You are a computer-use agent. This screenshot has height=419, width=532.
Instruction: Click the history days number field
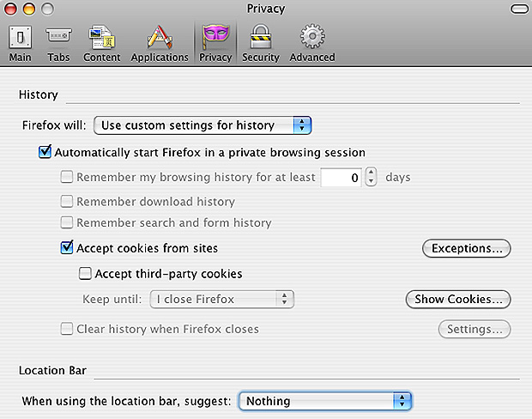click(x=341, y=177)
